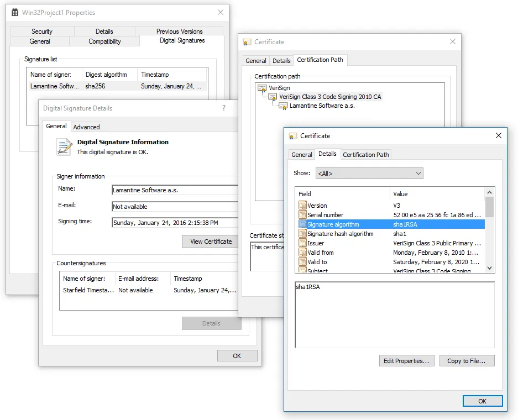Click the Signing time field
This screenshot has height=420, width=518.
coord(175,223)
